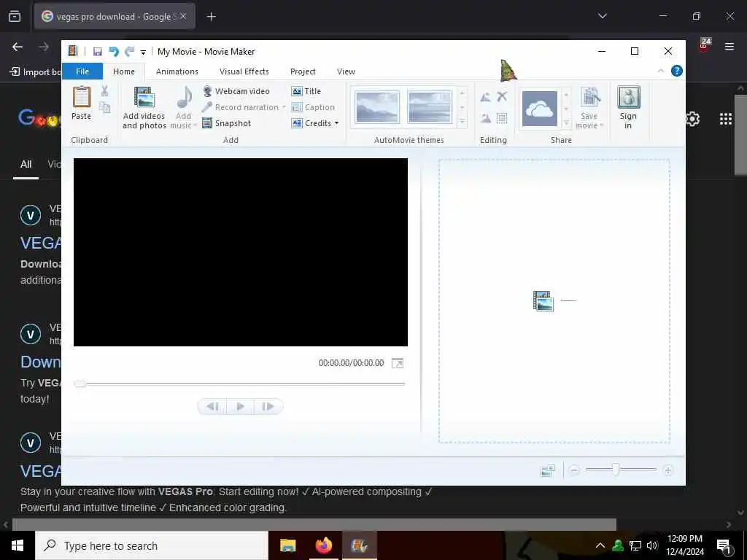Click the Movie Maker Help icon
Screen dimensions: 747x560
pos(676,71)
